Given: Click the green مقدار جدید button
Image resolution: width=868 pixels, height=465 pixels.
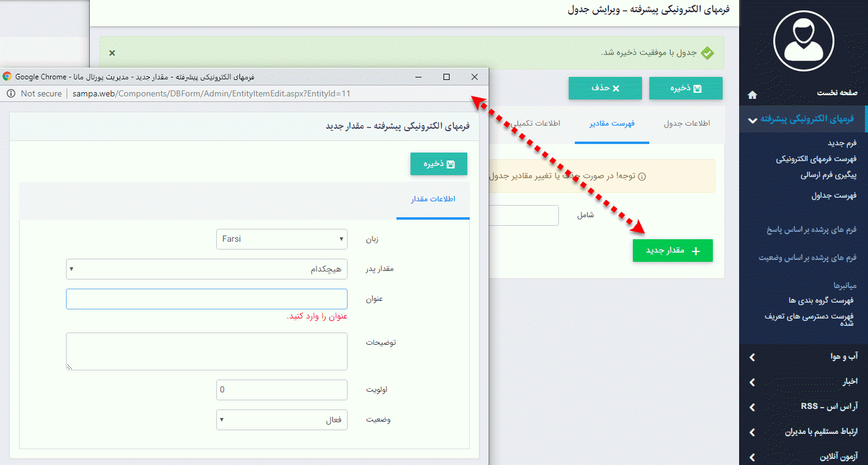Looking at the screenshot, I should pos(673,251).
